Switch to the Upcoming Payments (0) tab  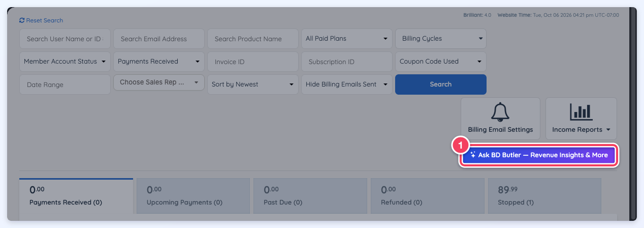click(193, 195)
